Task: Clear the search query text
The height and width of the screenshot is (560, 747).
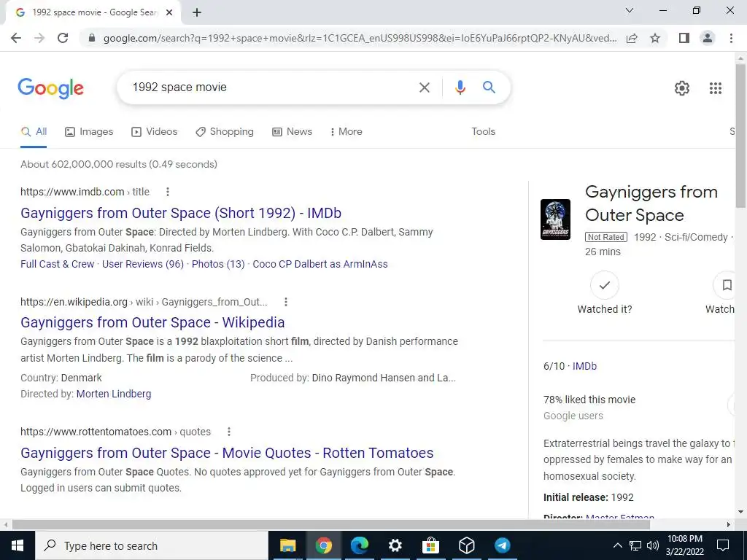Action: (424, 87)
